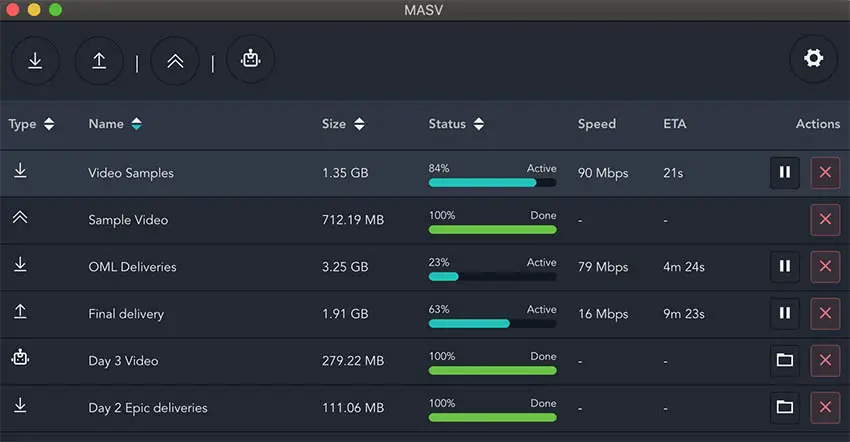Remove the Sample Video entry
Viewport: 850px width, 442px height.
825,219
